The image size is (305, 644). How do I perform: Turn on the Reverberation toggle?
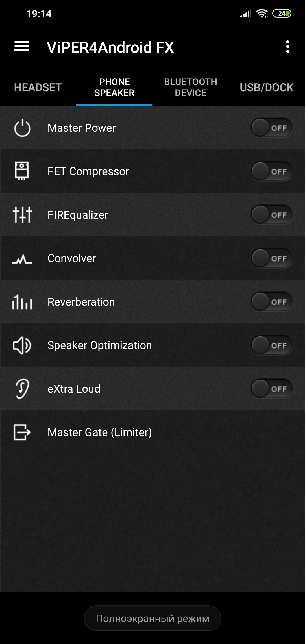[271, 302]
